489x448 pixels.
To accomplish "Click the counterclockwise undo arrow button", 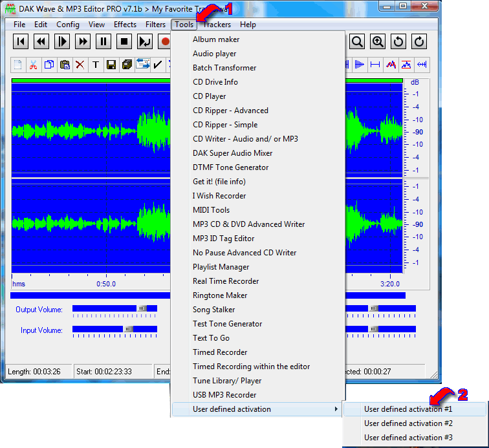I will click(x=398, y=42).
